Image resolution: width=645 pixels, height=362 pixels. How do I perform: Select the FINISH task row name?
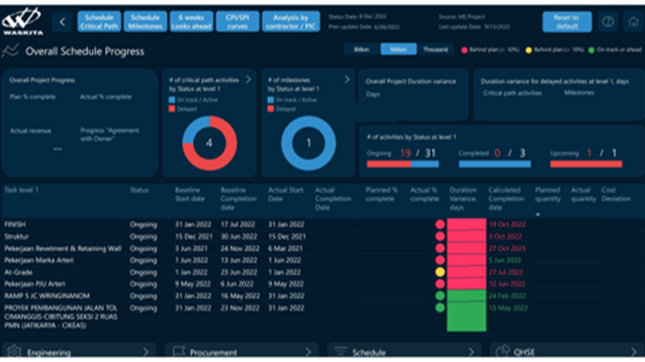coord(15,224)
